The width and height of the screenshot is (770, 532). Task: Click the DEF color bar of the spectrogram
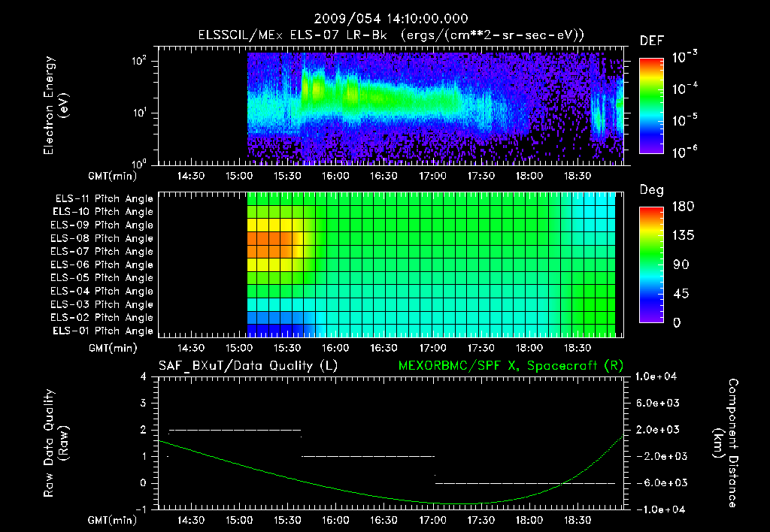[651, 106]
